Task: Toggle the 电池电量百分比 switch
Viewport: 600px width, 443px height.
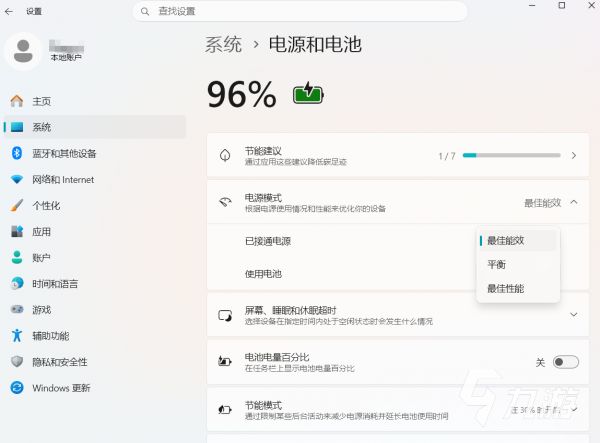Action: [x=566, y=362]
